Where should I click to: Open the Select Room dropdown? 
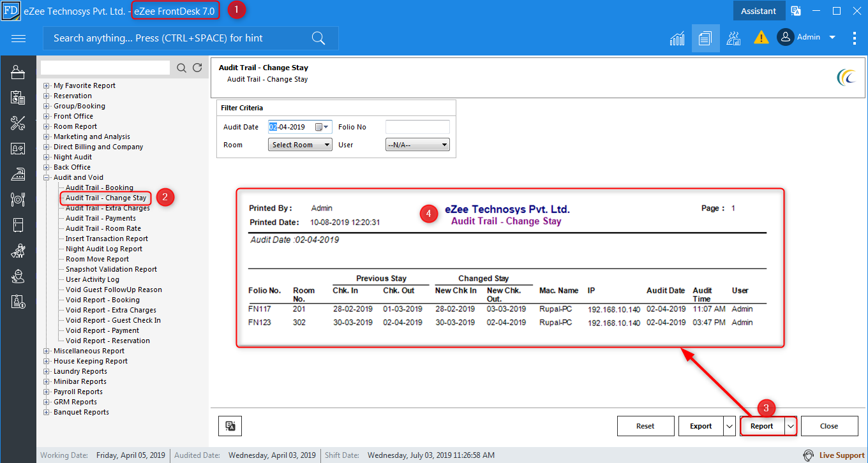pyautogui.click(x=300, y=145)
